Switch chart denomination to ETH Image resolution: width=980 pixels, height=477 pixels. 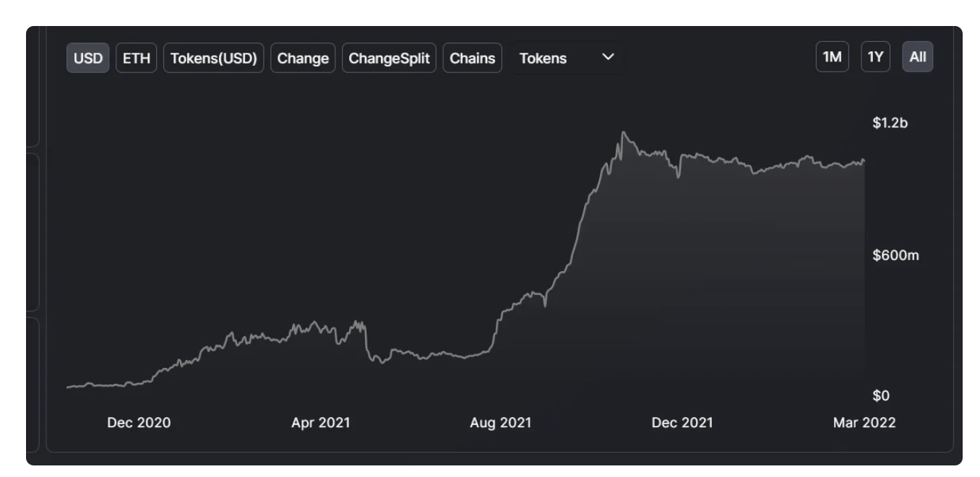coord(137,58)
